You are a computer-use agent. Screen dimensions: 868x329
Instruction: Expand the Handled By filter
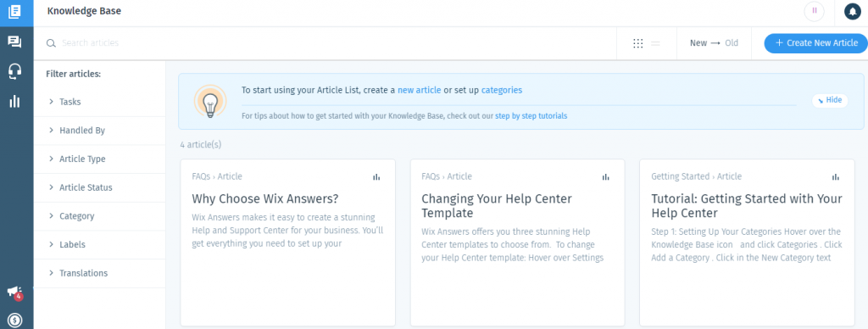[100, 131]
